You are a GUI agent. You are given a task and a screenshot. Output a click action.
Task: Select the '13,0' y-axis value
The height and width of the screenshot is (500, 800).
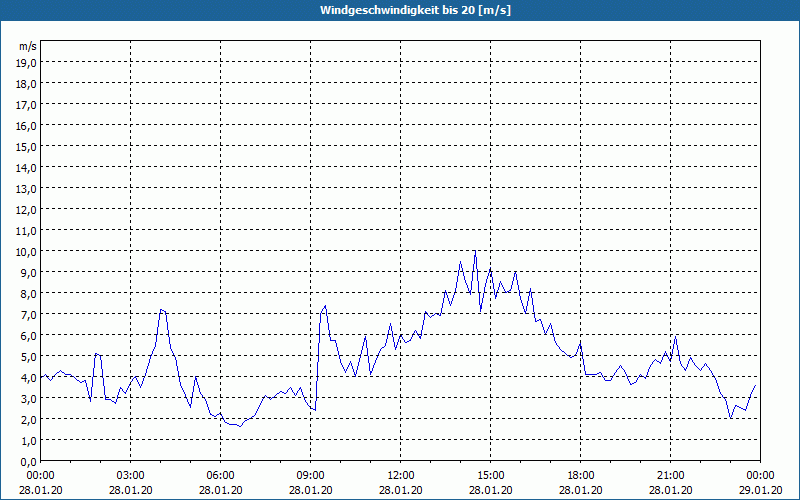[x=27, y=188]
